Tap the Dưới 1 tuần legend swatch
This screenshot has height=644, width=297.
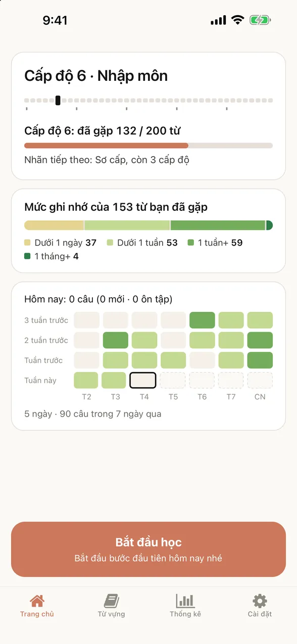(110, 243)
